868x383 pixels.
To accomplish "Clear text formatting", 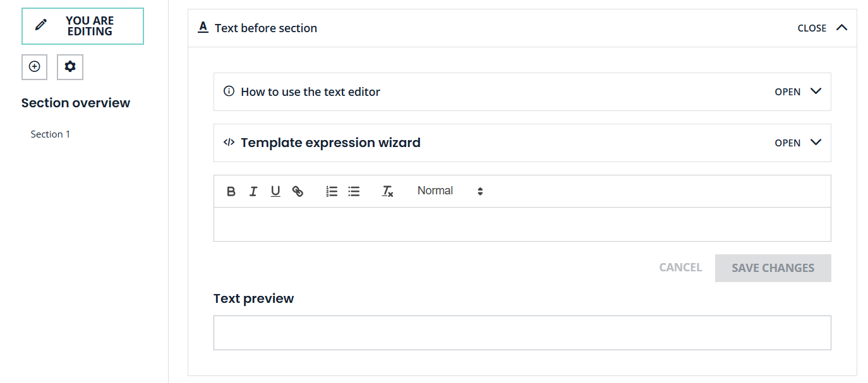I will (388, 191).
